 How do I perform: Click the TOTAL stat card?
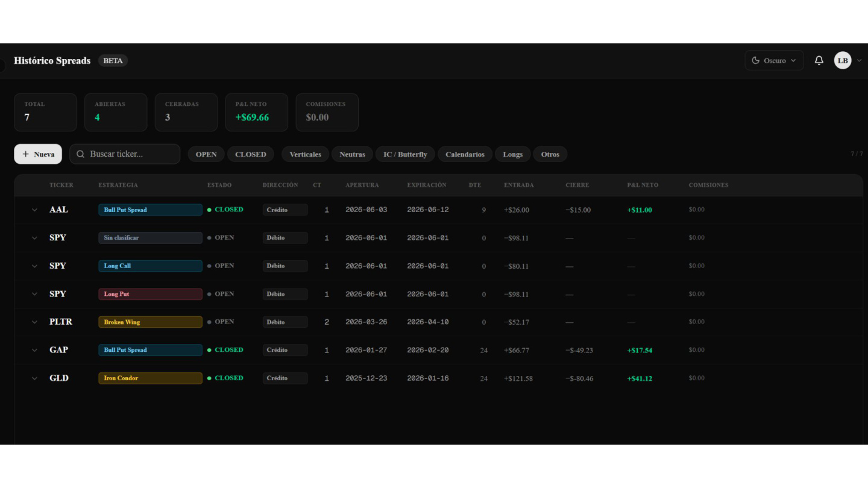pos(45,112)
